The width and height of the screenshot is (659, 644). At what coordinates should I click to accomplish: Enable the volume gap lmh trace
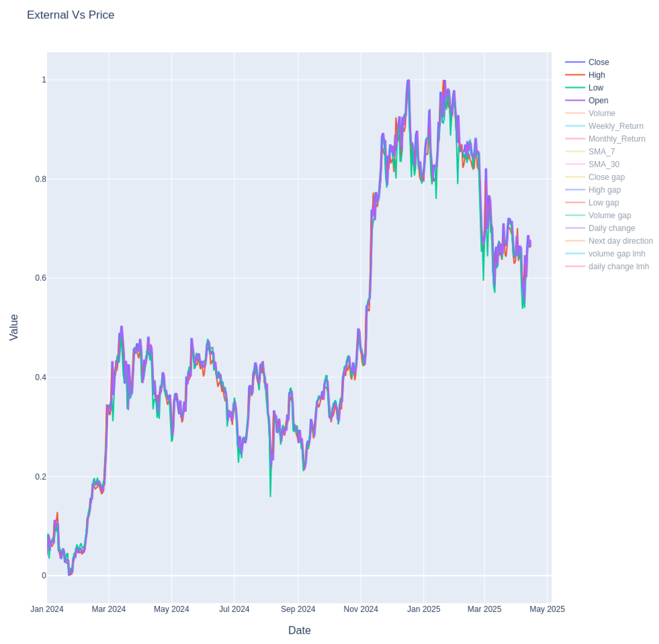616,254
